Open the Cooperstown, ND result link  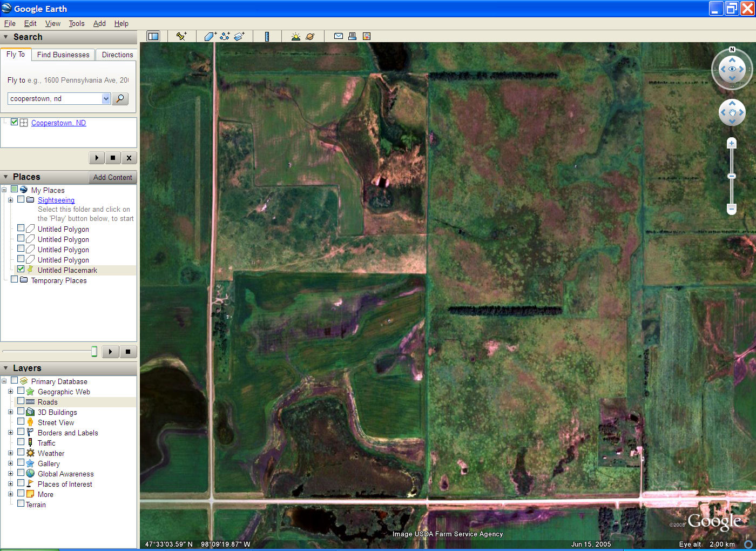(x=58, y=123)
